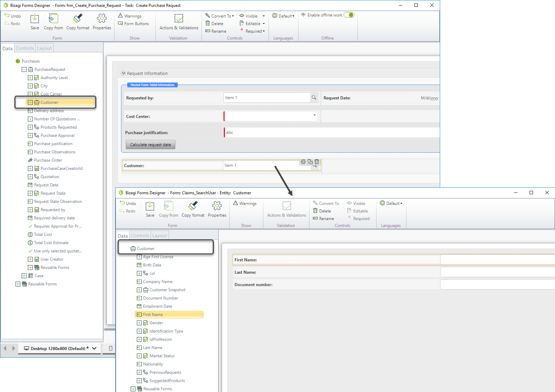Expand Reusable Forms in Customer tree
The image size is (555, 392).
click(133, 389)
